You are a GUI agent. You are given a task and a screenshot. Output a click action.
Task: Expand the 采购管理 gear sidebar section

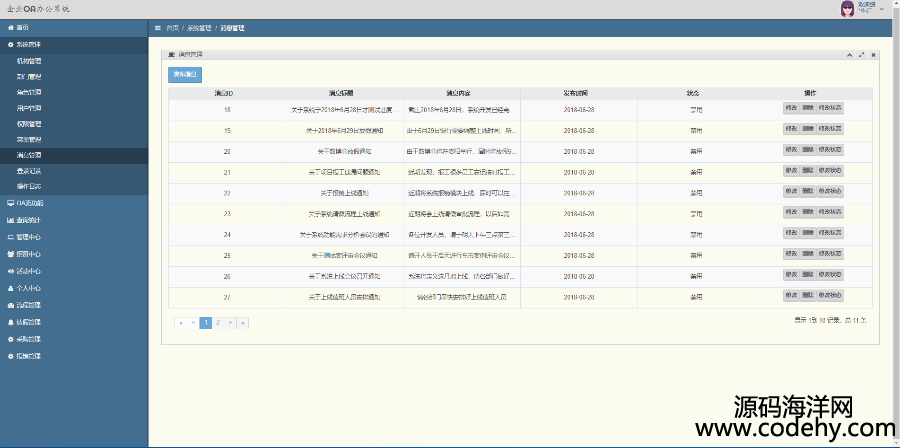pyautogui.click(x=74, y=339)
